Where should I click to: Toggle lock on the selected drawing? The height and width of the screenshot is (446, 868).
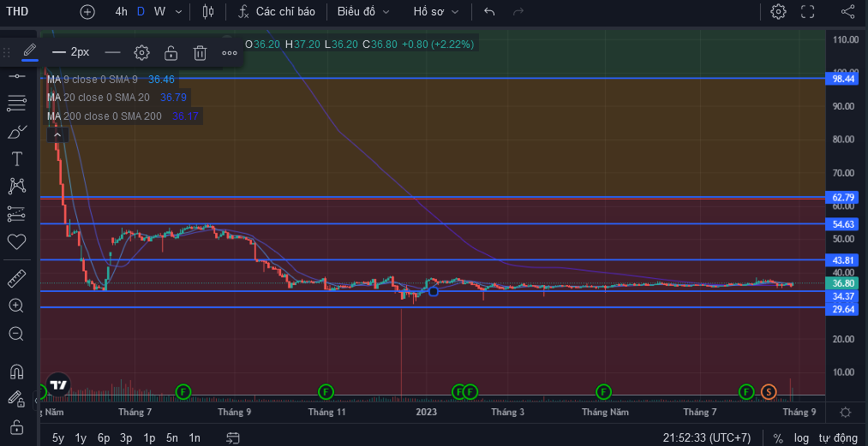click(171, 52)
